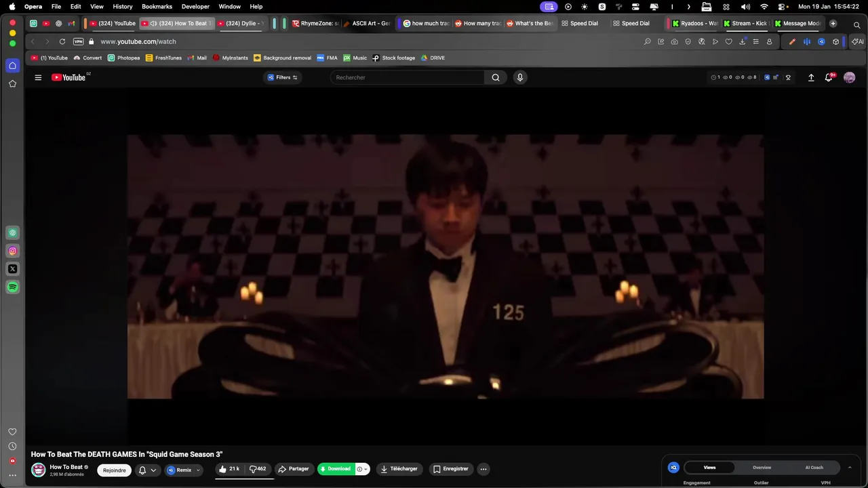This screenshot has height=488, width=868.
Task: Open YouTube notifications bell
Action: (829, 77)
